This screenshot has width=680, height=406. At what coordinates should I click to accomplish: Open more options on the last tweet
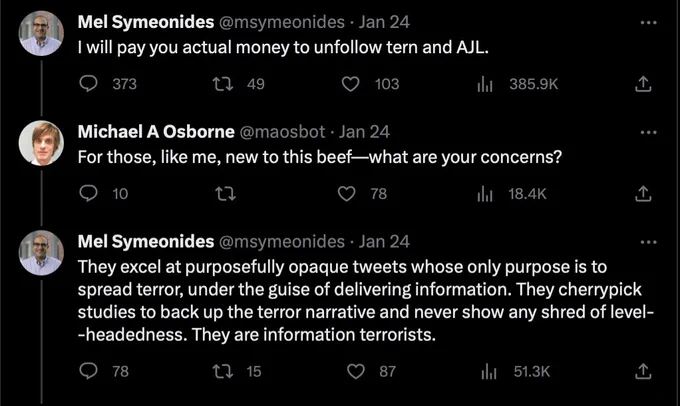(x=648, y=242)
